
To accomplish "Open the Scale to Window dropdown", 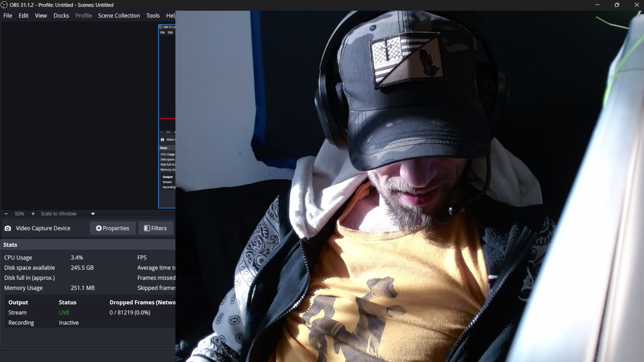I will click(x=68, y=214).
